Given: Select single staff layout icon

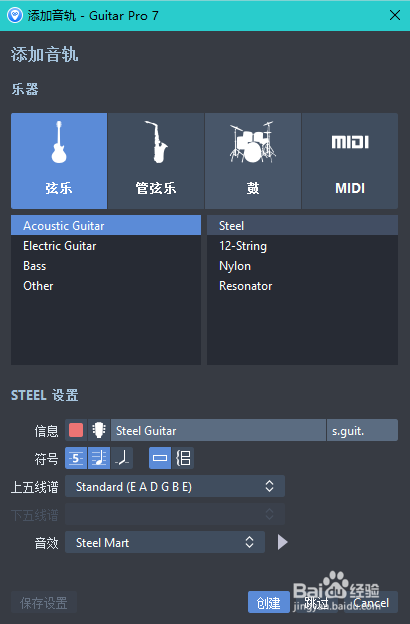Looking at the screenshot, I should (160, 458).
